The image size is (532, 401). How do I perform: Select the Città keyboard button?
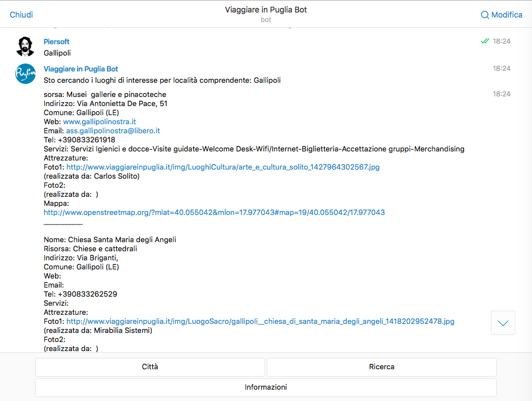click(150, 367)
